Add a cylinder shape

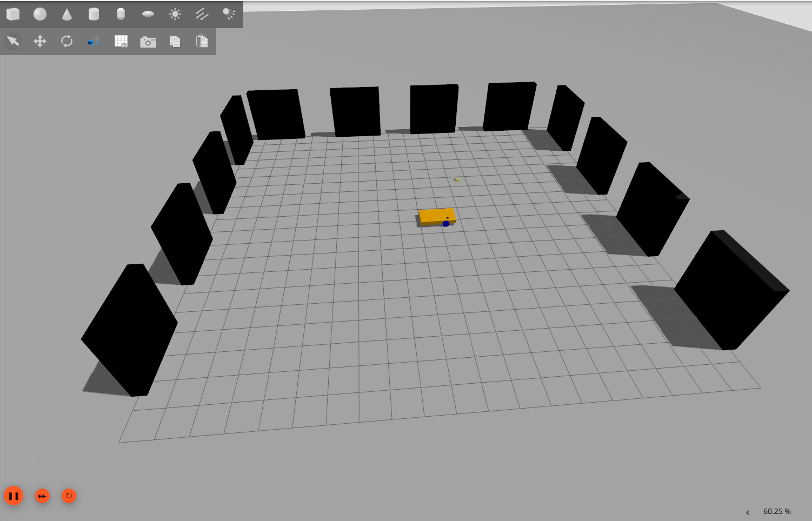pyautogui.click(x=94, y=14)
